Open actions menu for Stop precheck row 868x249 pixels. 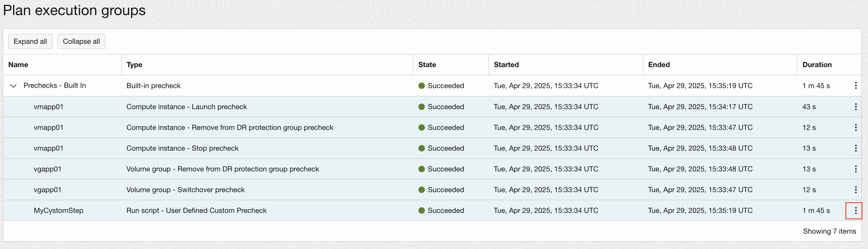click(856, 148)
